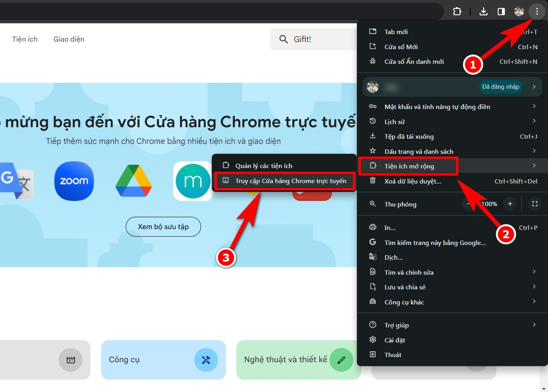Image resolution: width=548 pixels, height=392 pixels.
Task: Click + to increase page zoom
Action: click(x=510, y=203)
